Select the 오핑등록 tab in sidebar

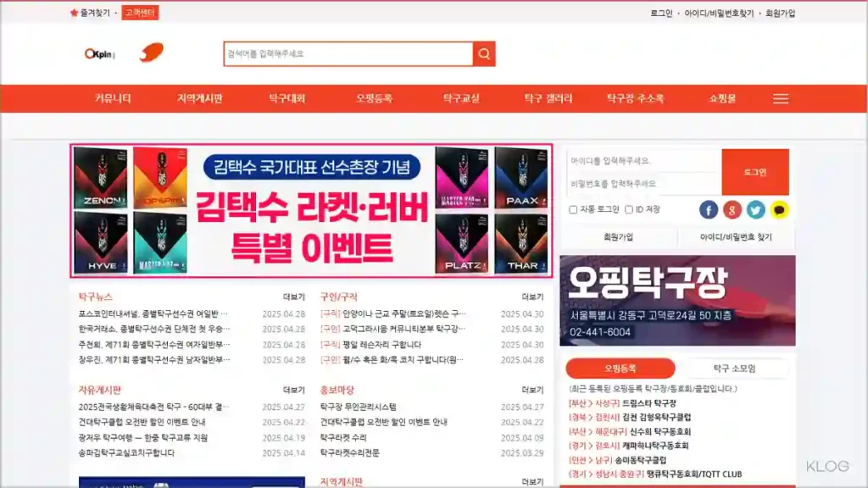tap(620, 369)
